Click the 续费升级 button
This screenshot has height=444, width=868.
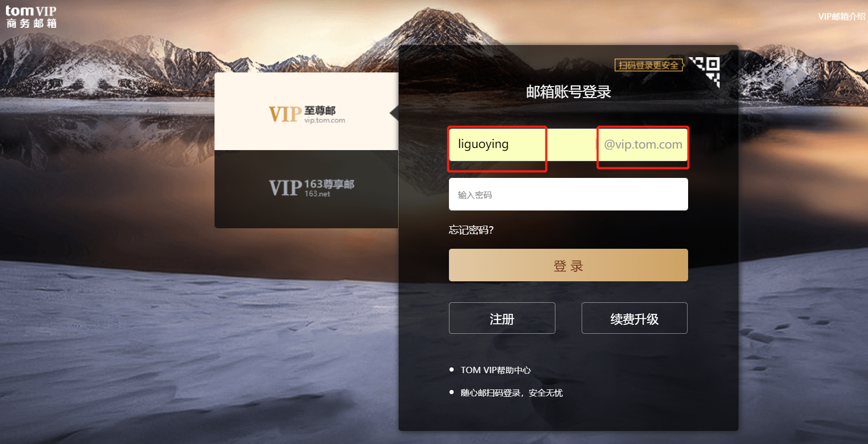click(x=635, y=318)
